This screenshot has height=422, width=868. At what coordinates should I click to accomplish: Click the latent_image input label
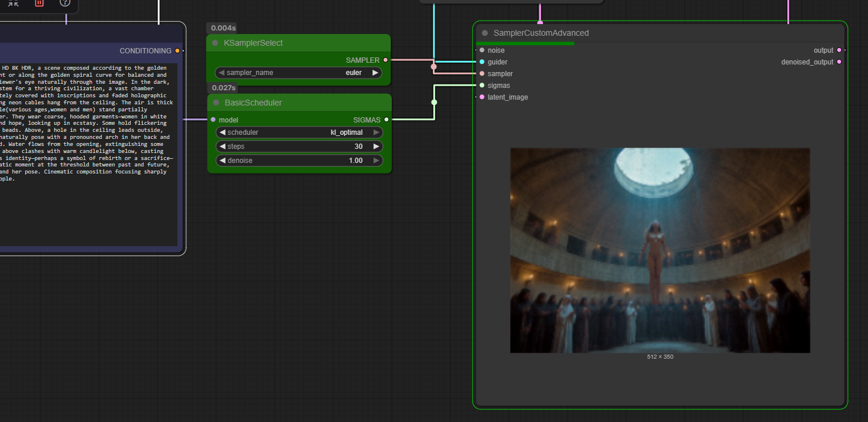pos(508,97)
